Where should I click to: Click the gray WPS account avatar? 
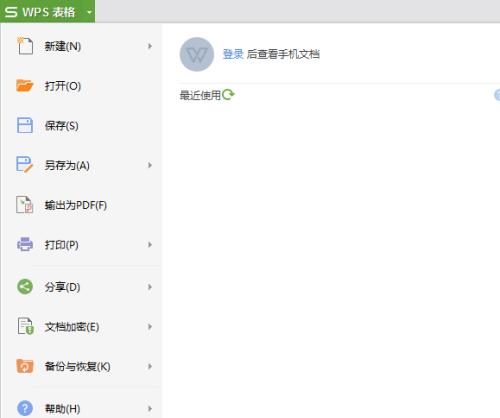[197, 54]
